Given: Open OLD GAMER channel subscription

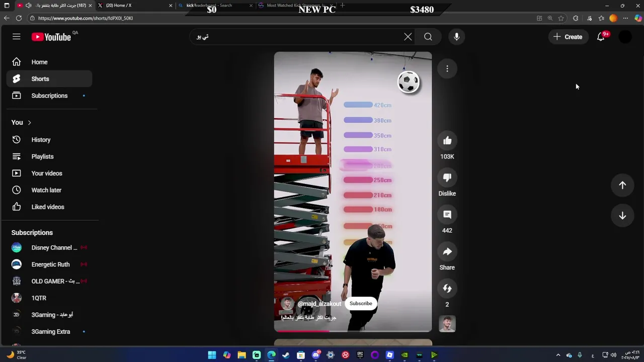Looking at the screenshot, I should (49, 281).
